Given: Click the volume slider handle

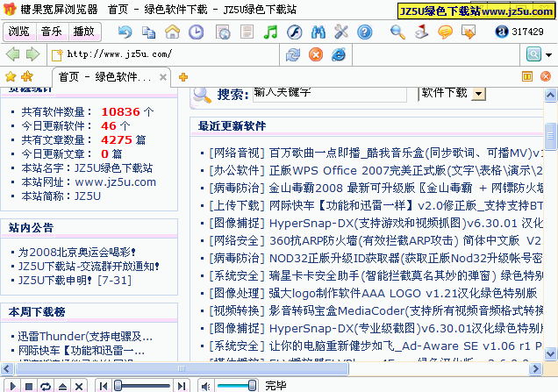Looking at the screenshot, I should [252, 386].
